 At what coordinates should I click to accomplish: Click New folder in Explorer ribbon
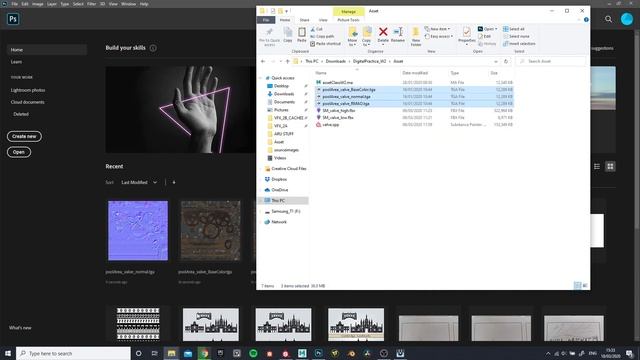point(416,36)
